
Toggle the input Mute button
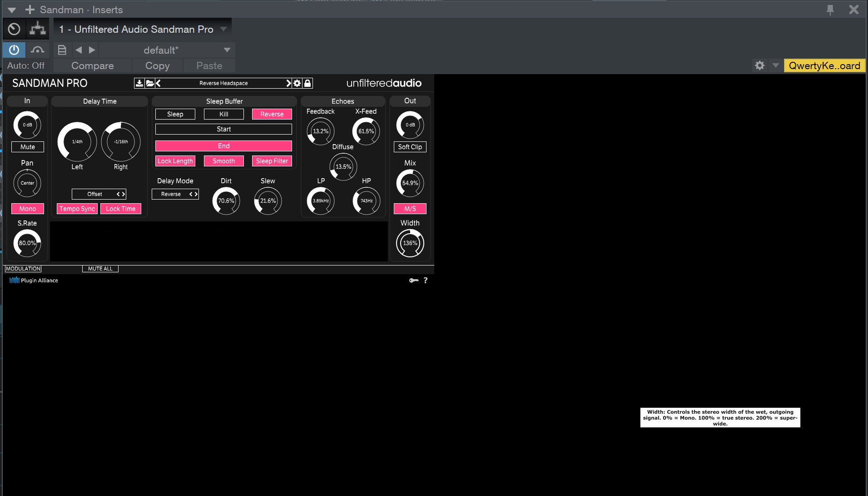coord(28,147)
